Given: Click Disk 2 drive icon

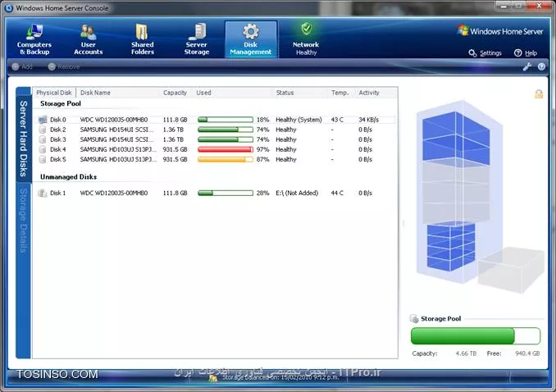Looking at the screenshot, I should click(43, 130).
